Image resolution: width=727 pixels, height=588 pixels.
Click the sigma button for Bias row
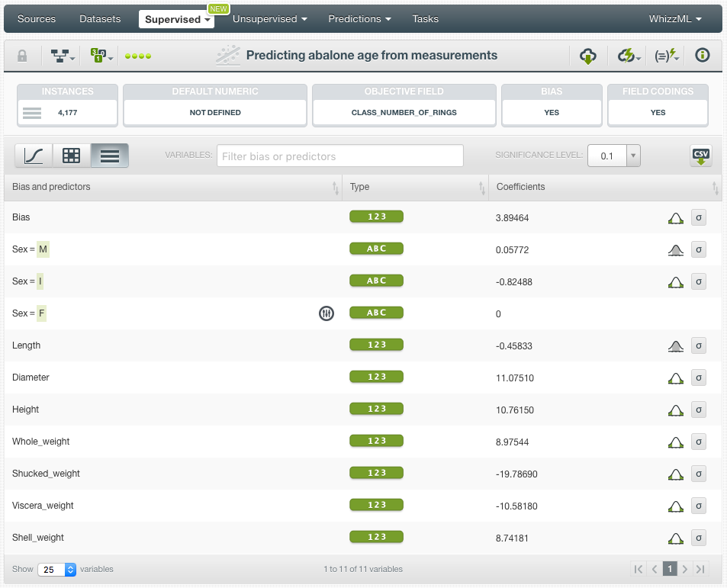coord(699,217)
